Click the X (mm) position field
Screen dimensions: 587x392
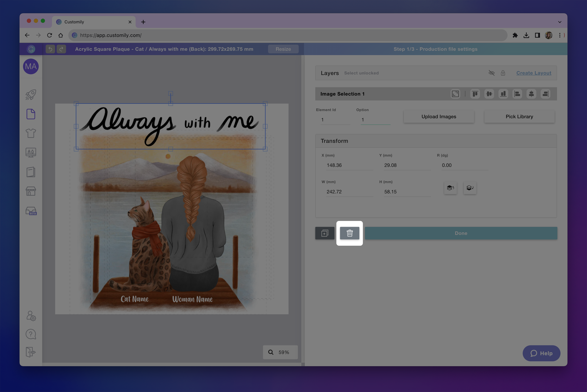349,165
